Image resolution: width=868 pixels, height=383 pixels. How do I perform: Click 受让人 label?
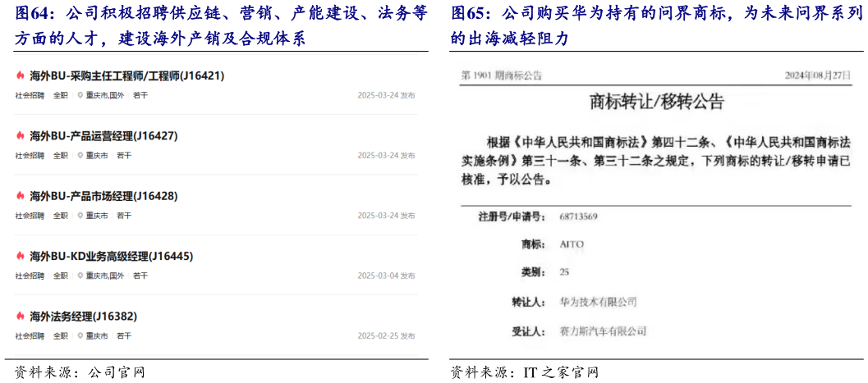pos(529,331)
